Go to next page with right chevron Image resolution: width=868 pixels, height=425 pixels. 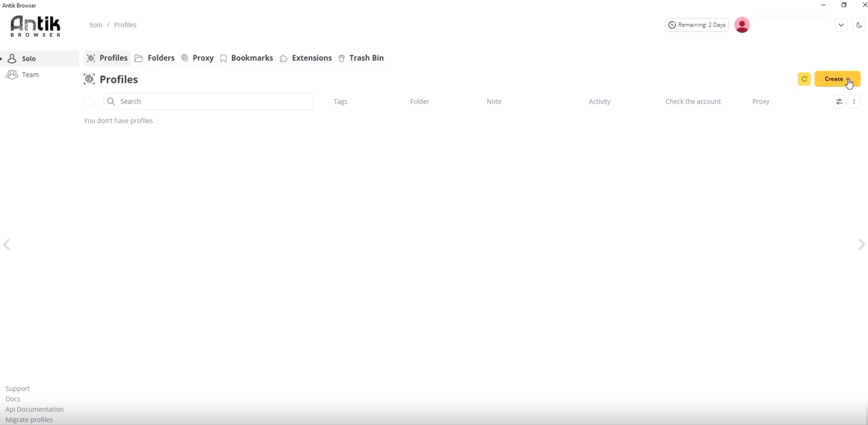point(861,245)
